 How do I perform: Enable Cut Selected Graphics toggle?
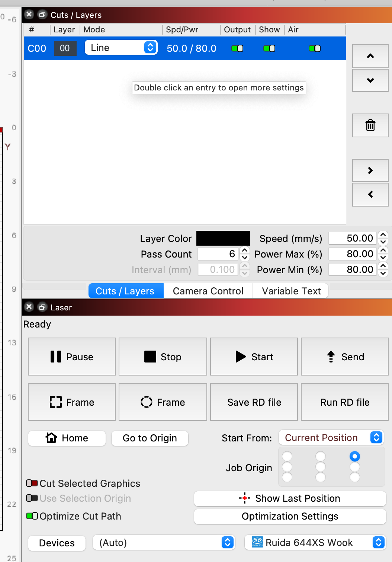(x=32, y=483)
